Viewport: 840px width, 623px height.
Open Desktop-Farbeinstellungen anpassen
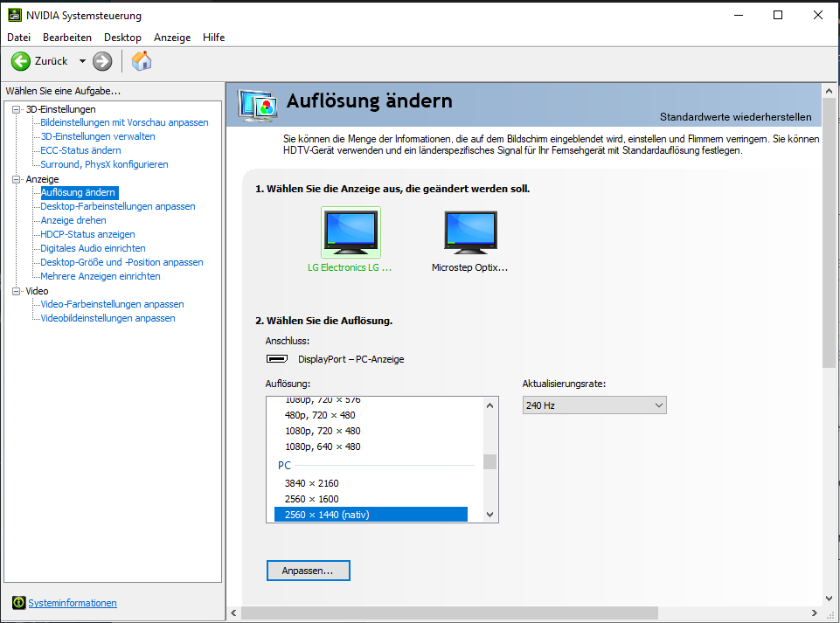point(118,206)
